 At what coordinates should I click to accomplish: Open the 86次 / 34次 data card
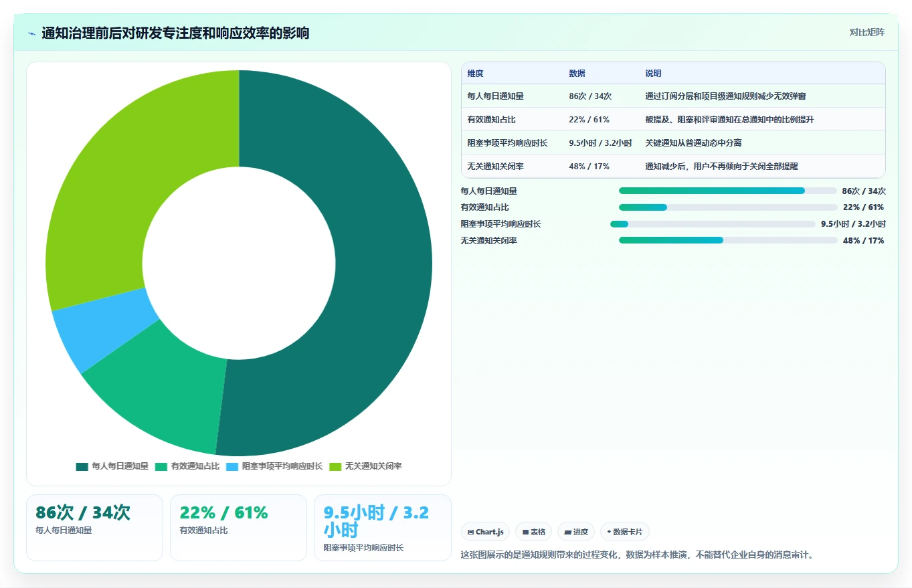(94, 527)
